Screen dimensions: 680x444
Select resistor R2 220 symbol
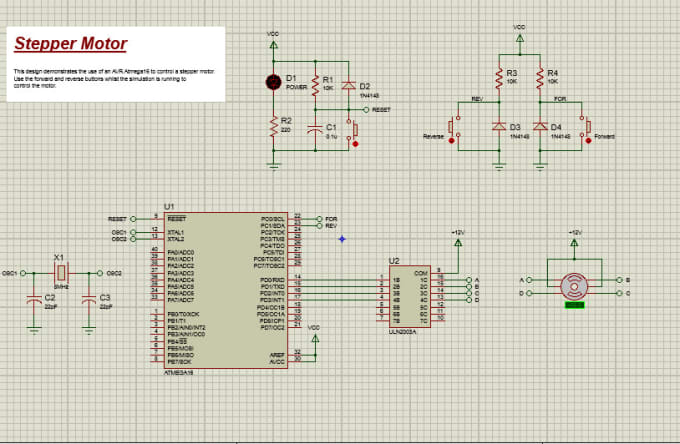[x=274, y=127]
